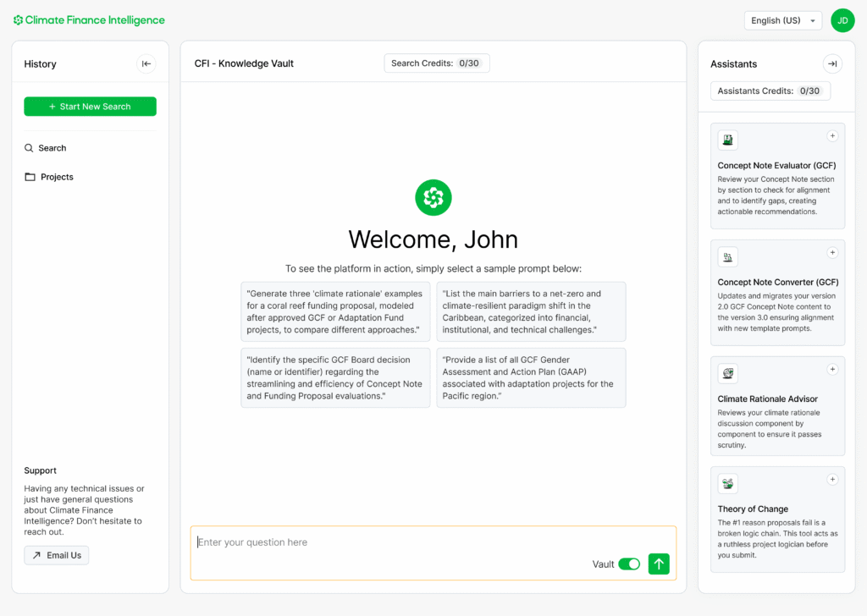This screenshot has height=616, width=867.
Task: Toggle the Vault switch off
Action: tap(629, 564)
